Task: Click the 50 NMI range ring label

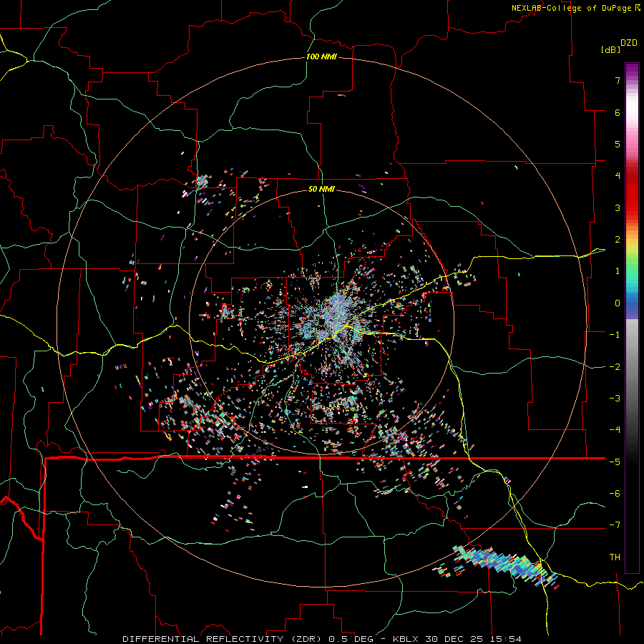Action: pyautogui.click(x=321, y=190)
